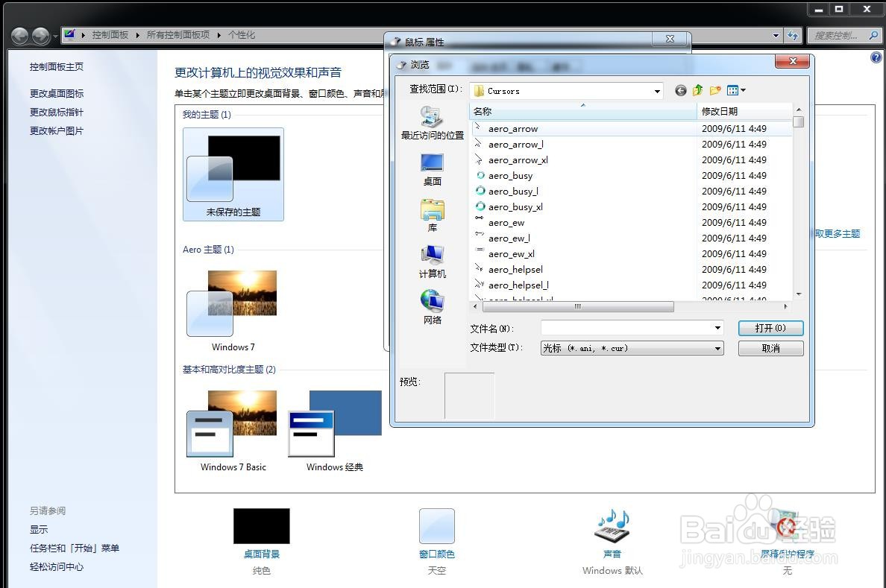
Task: Create a new folder in the browse dialog
Action: pos(714,89)
